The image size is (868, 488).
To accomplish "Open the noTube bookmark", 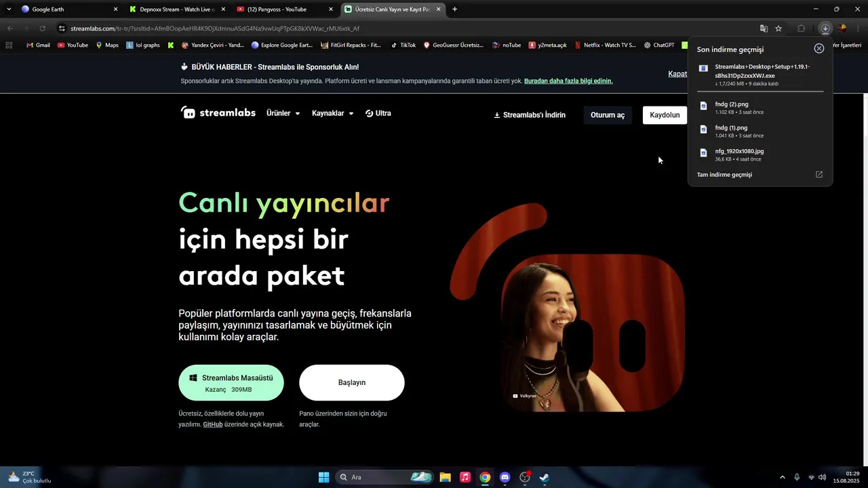I will [507, 45].
